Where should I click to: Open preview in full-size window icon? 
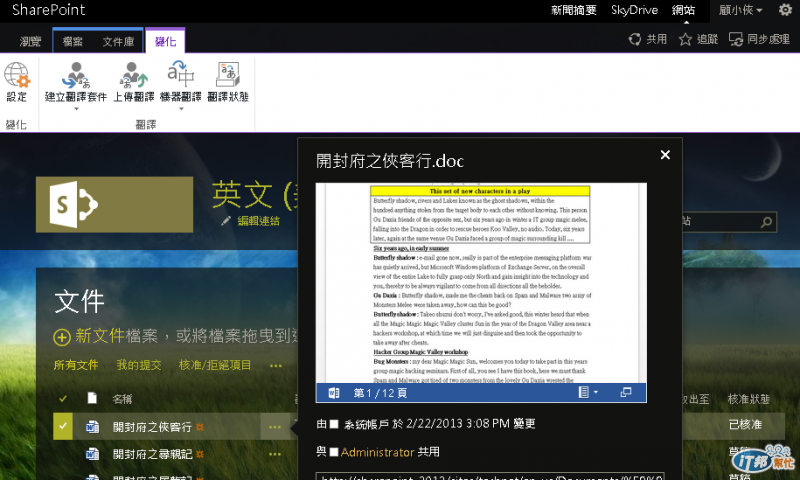tap(626, 392)
